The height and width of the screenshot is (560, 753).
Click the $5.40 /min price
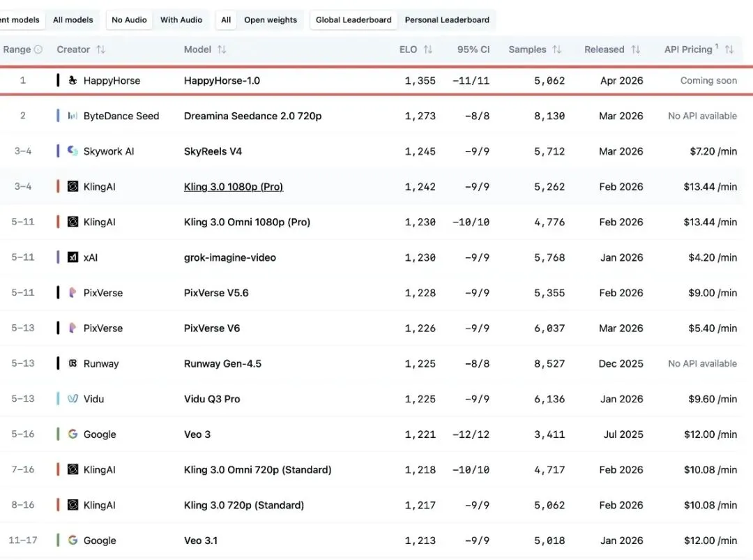pos(713,328)
